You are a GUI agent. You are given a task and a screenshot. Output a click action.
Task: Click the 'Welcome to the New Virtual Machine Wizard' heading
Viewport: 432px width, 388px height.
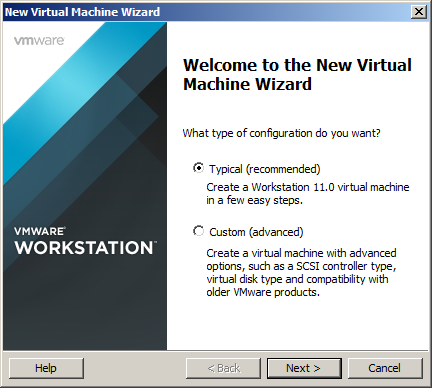click(x=297, y=74)
